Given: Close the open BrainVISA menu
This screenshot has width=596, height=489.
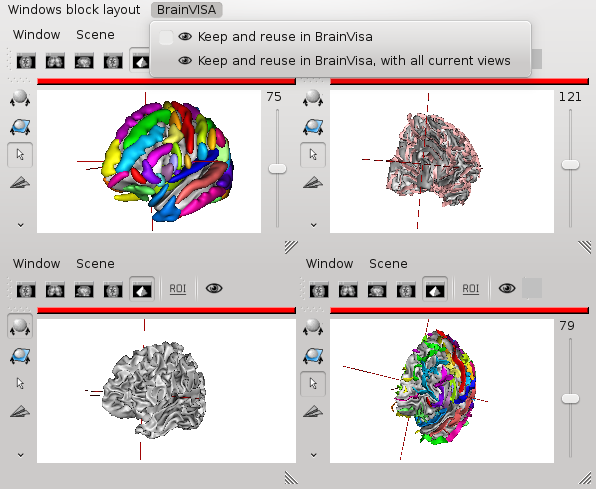Looking at the screenshot, I should pos(186,10).
